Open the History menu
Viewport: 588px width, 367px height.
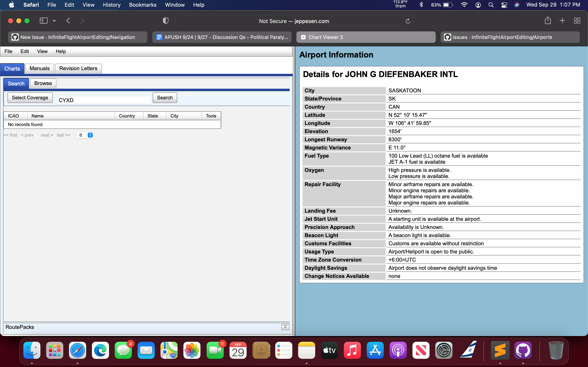tap(111, 5)
